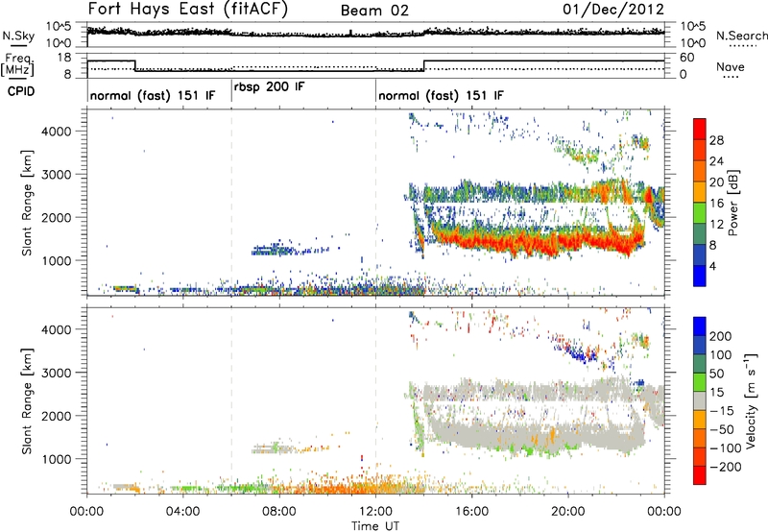
Task: Click the date '01/Dec/2012'
Action: click(613, 10)
